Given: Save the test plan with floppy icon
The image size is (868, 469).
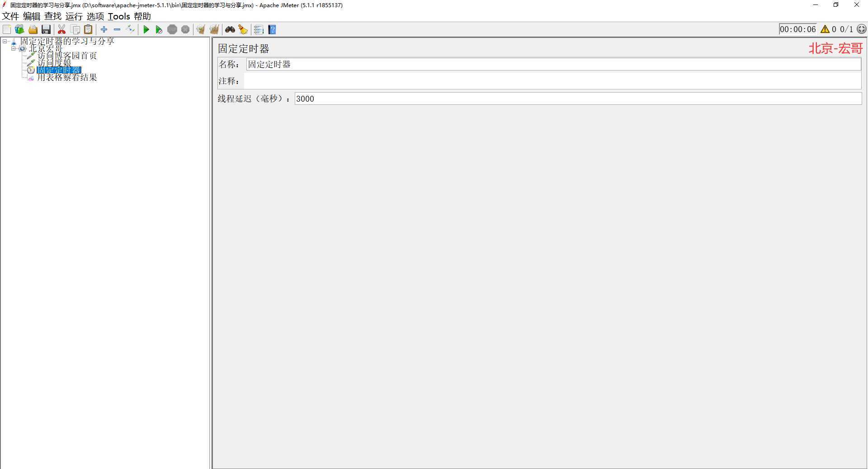Looking at the screenshot, I should coord(46,30).
